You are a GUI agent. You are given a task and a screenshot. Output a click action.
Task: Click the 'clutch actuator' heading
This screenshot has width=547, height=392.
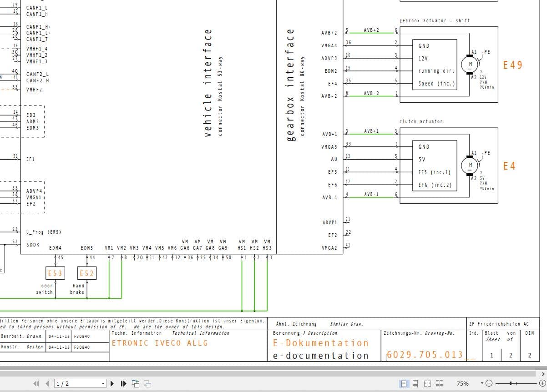(x=421, y=121)
